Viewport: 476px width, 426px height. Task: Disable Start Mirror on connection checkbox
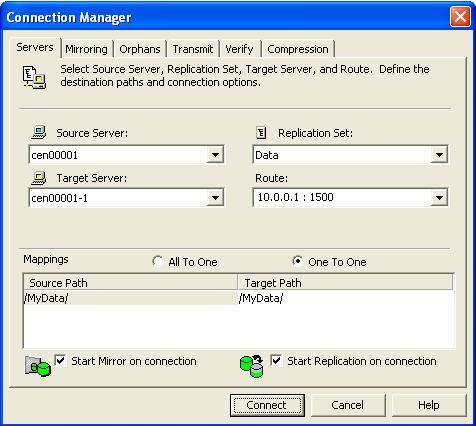[60, 361]
